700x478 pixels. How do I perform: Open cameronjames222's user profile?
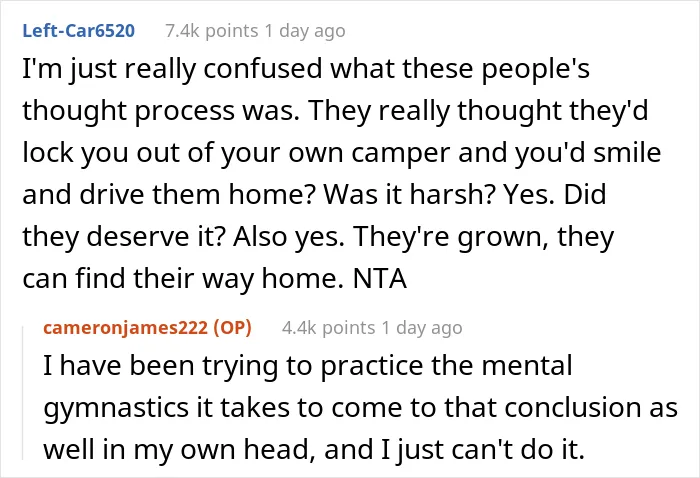pos(125,328)
